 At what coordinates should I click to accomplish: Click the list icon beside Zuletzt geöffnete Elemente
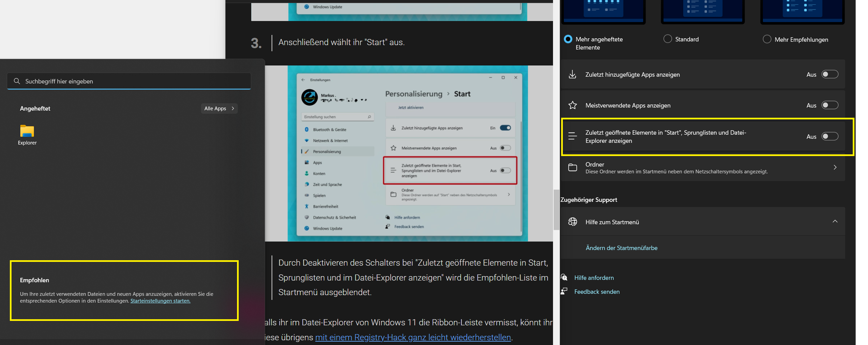(572, 136)
